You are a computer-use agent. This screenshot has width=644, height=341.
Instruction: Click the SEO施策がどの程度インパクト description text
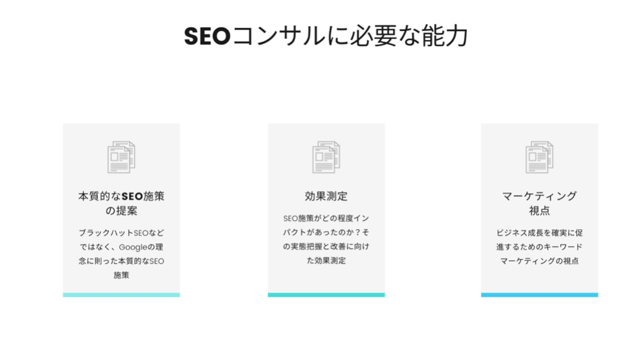(x=326, y=239)
